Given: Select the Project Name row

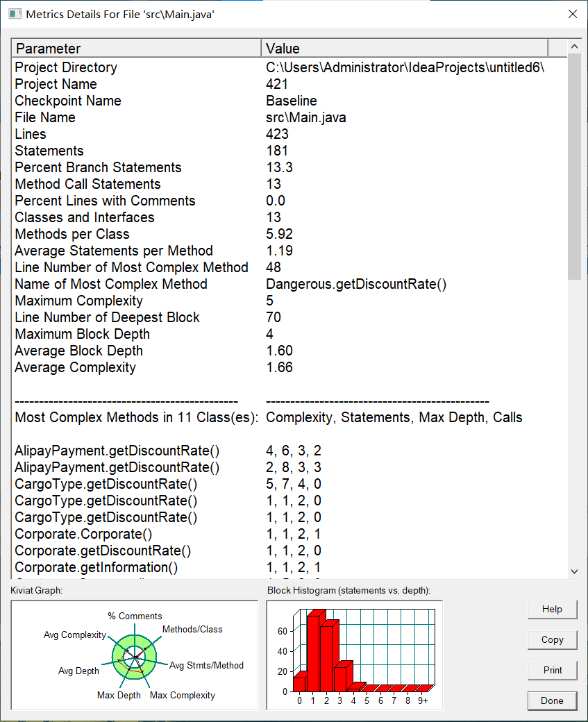Looking at the screenshot, I should (289, 84).
